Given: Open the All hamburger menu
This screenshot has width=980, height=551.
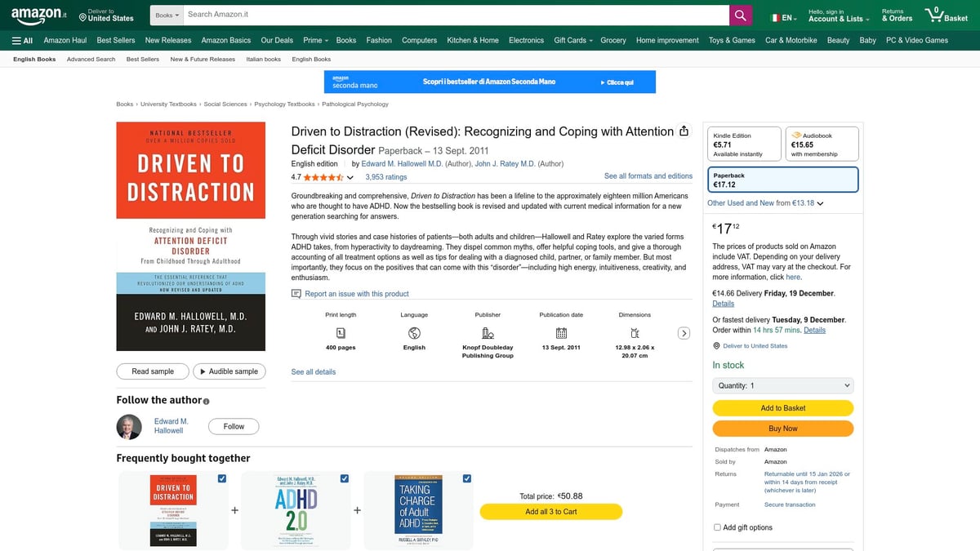Looking at the screenshot, I should tap(16, 40).
